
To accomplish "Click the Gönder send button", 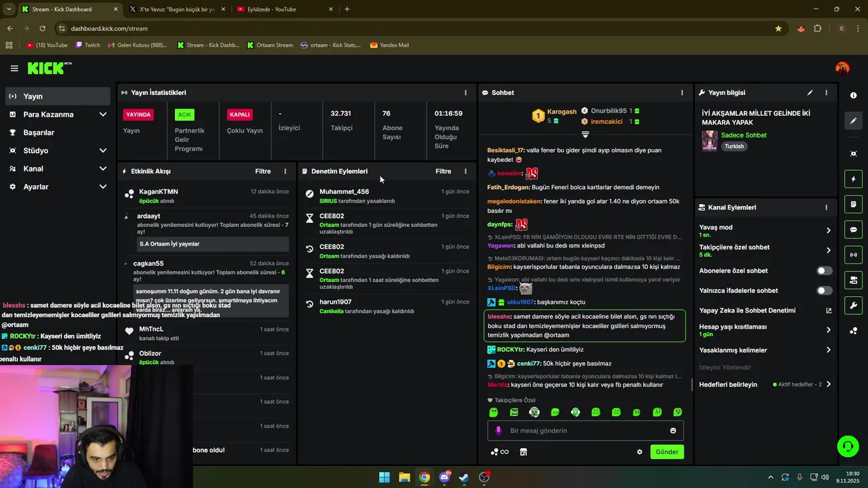I will tap(667, 452).
